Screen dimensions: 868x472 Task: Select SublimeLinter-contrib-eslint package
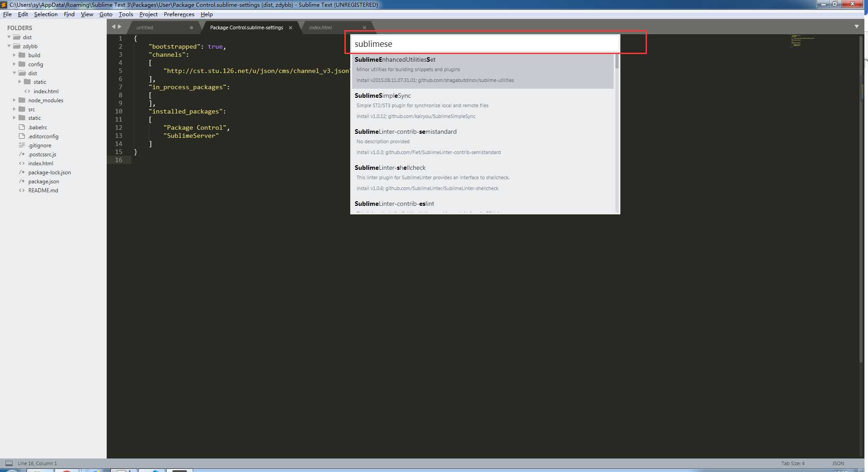tap(482, 205)
